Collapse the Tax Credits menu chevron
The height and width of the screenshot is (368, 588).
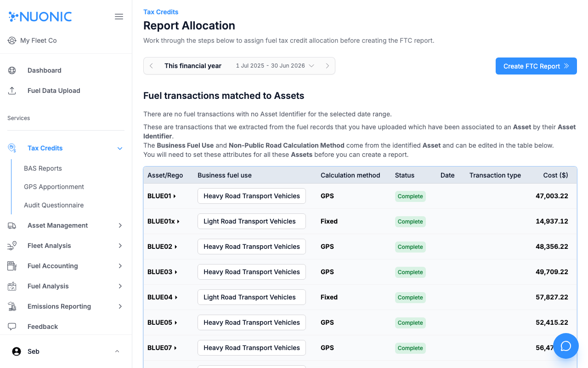pos(120,148)
